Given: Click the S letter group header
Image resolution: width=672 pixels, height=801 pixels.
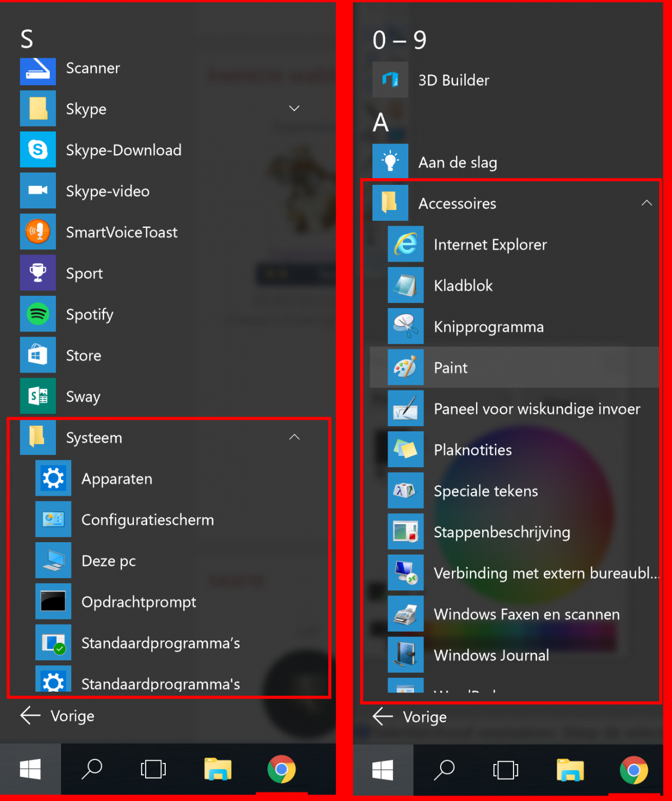Looking at the screenshot, I should (27, 39).
